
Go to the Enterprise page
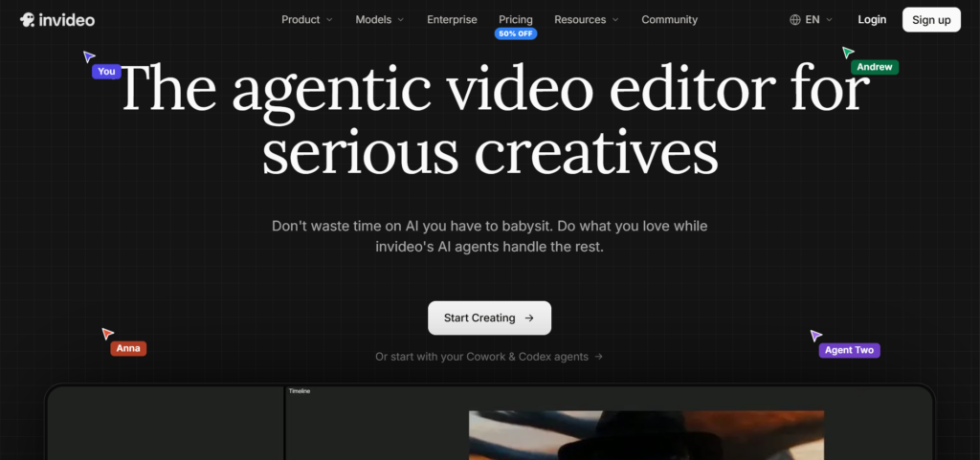(452, 20)
